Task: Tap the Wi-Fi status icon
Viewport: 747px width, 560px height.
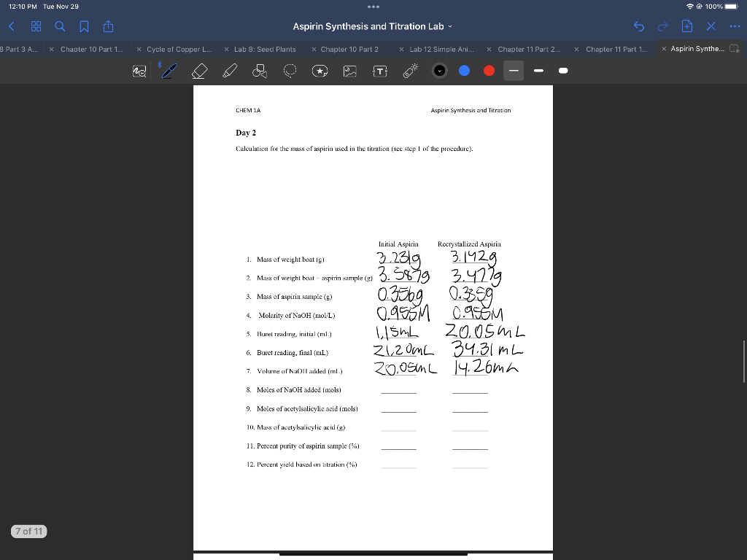Action: 690,7
